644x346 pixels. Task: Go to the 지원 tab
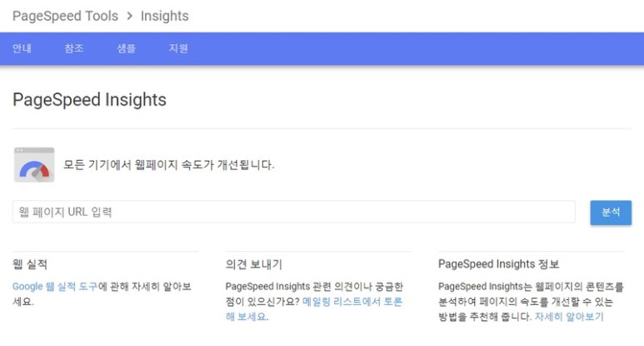pos(178,48)
